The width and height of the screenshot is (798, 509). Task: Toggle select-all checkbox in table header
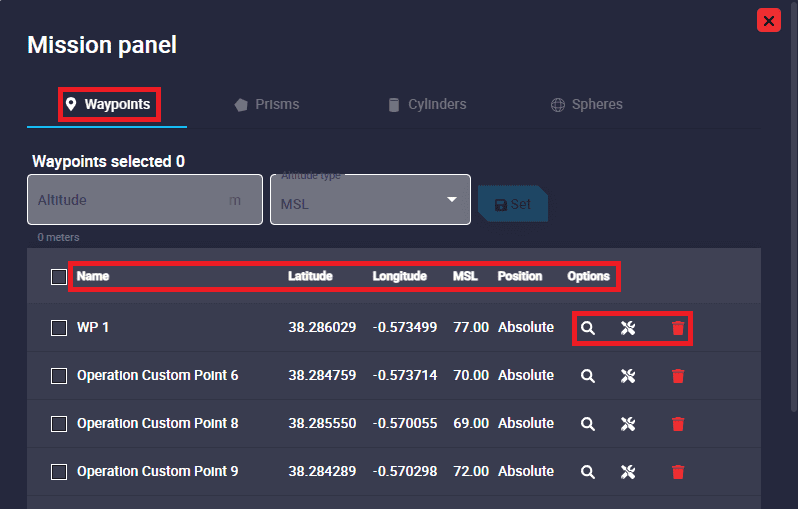tap(59, 277)
